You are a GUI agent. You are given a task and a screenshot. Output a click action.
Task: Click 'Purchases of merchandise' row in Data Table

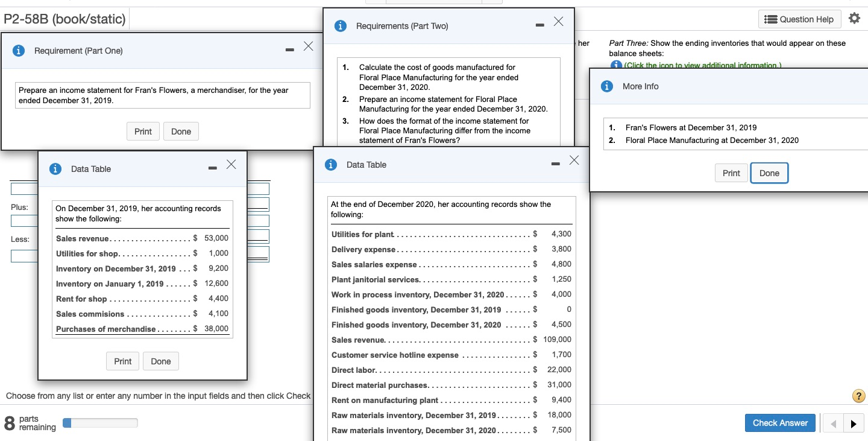142,329
